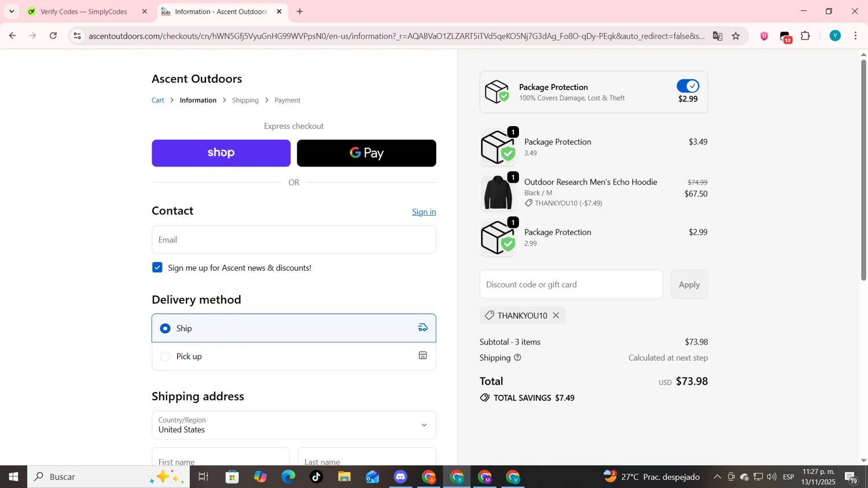The width and height of the screenshot is (868, 488).
Task: Follow the Sign in link
Action: tap(424, 212)
